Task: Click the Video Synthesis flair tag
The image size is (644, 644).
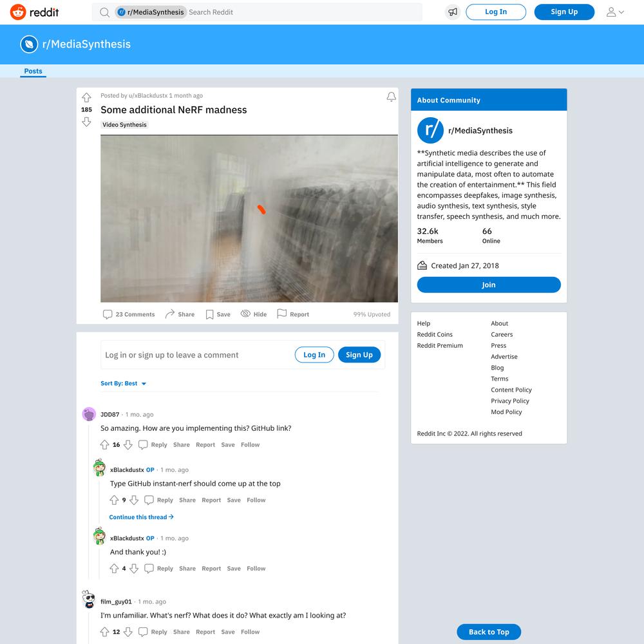Action: pos(124,124)
